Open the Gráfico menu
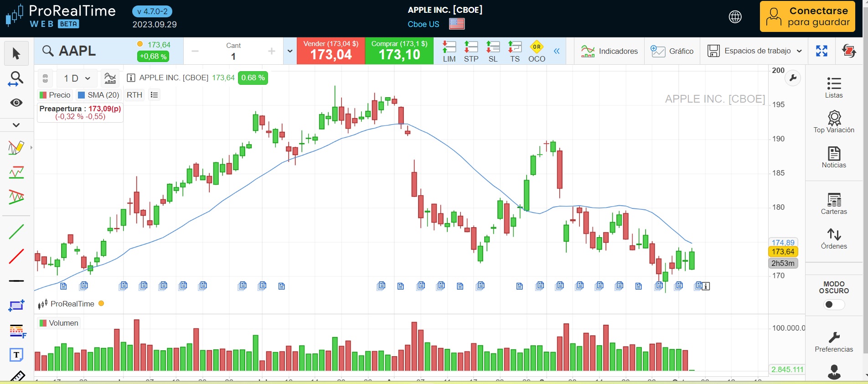Image resolution: width=868 pixels, height=384 pixels. (x=672, y=51)
